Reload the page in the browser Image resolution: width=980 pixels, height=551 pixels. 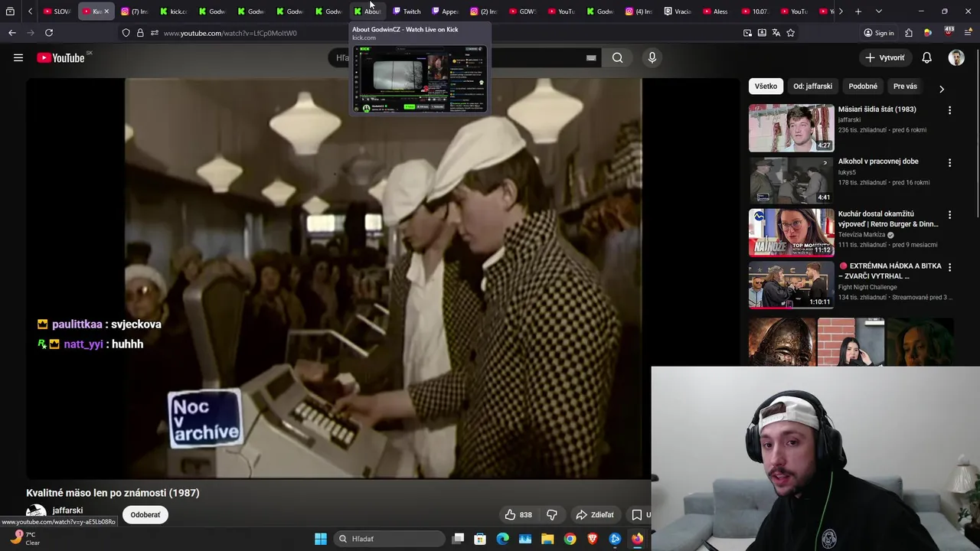[49, 33]
